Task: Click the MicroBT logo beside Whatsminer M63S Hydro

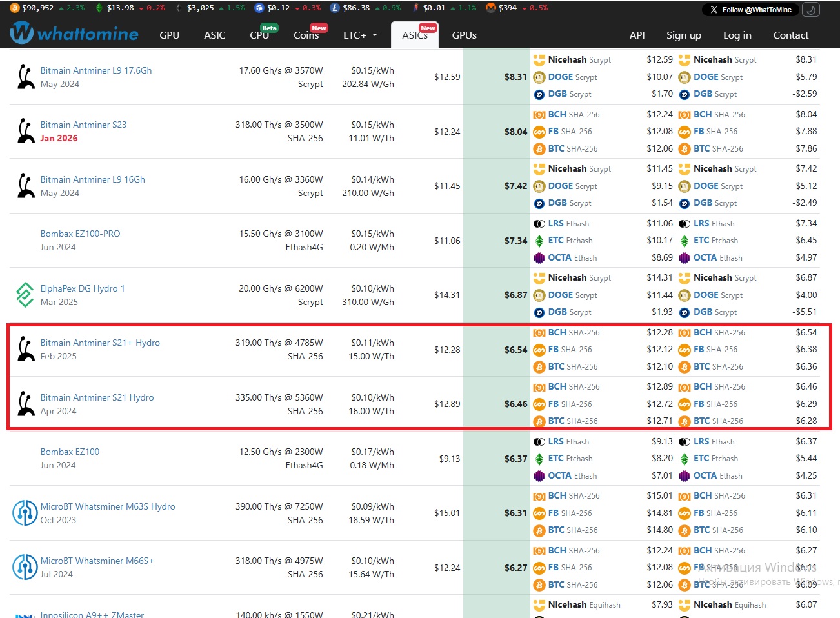Action: [25, 513]
